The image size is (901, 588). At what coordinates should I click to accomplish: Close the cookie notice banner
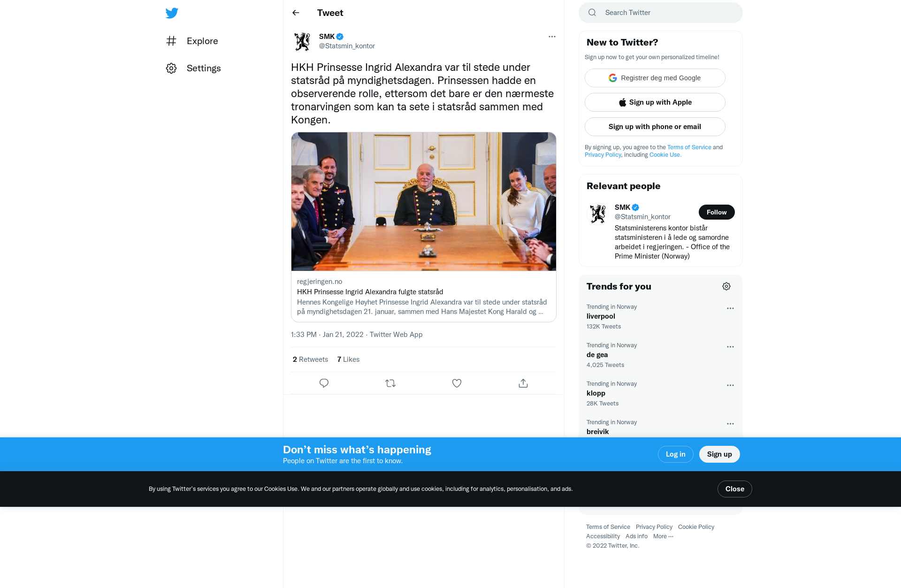[735, 489]
